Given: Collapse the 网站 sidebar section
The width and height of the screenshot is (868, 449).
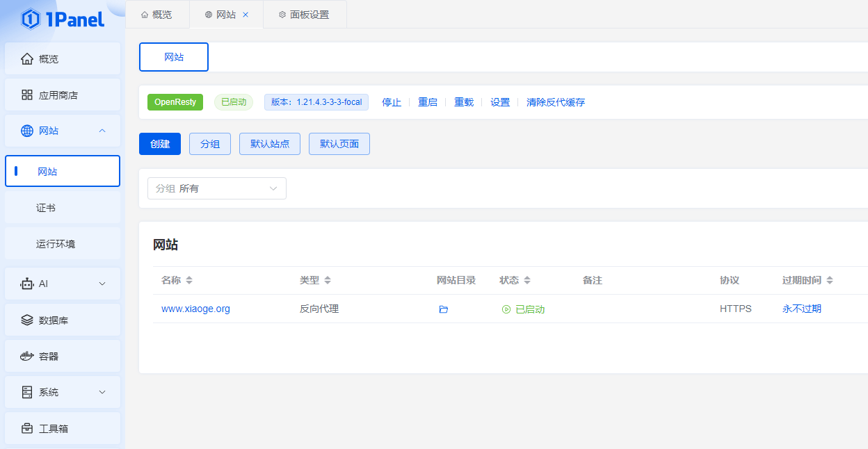Looking at the screenshot, I should click(x=102, y=131).
